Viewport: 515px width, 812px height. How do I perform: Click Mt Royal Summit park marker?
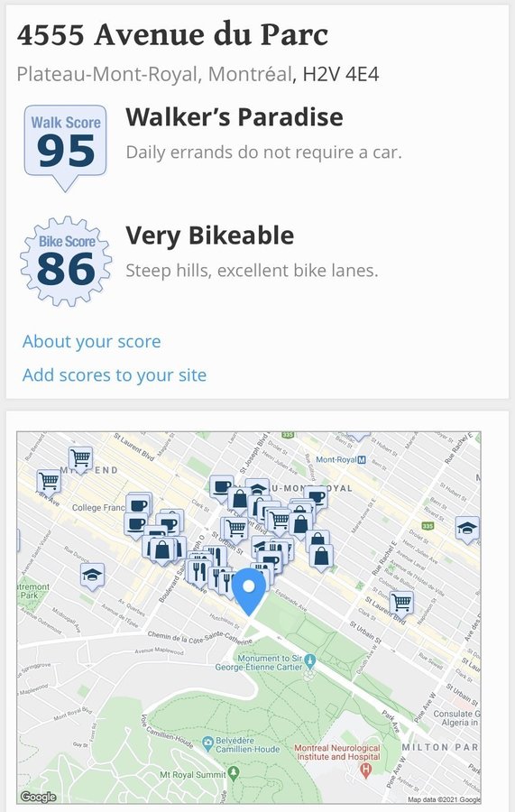click(234, 774)
